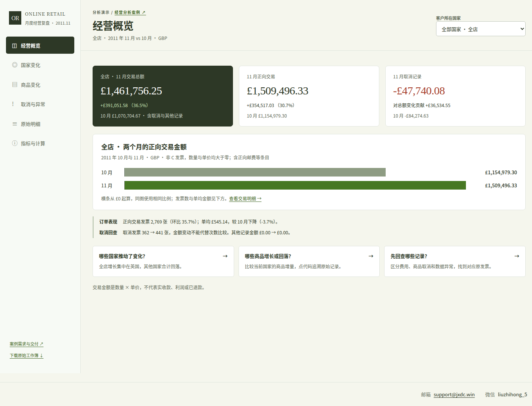Screen dimensions: 532x406
Task: Open 原始明细 section
Action: pos(40,124)
